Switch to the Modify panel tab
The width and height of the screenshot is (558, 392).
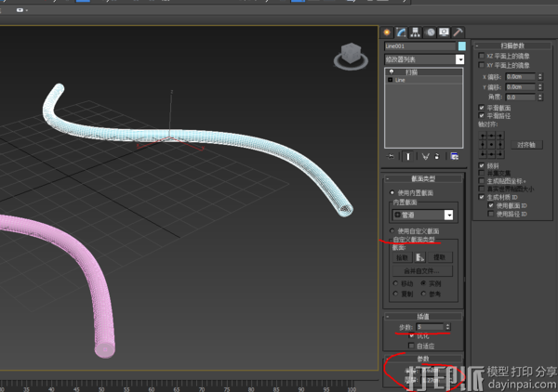tap(402, 33)
